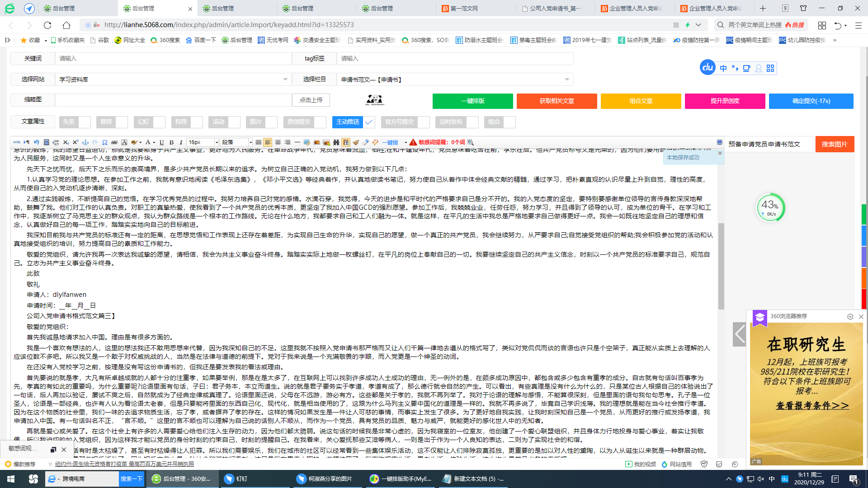Apply italic formatting
868x488 pixels.
coord(180,142)
